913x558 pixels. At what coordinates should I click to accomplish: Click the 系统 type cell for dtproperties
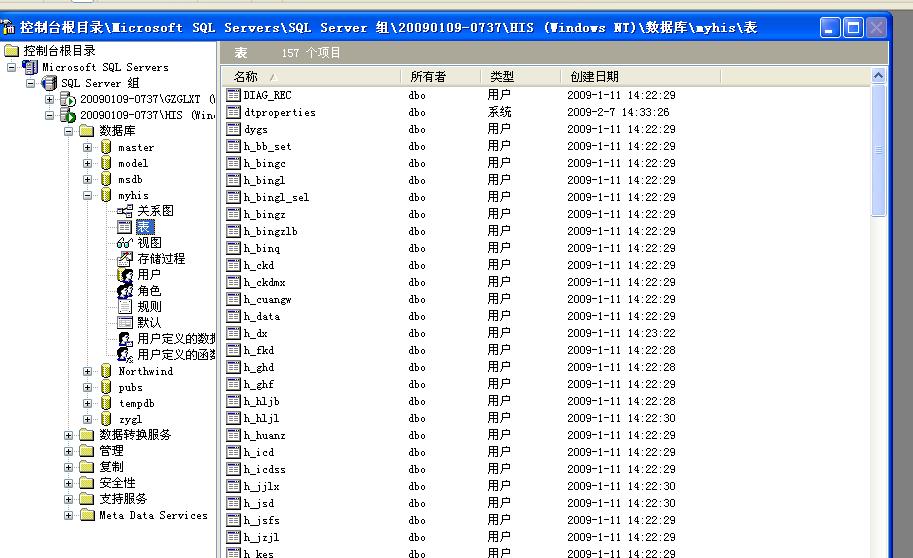point(499,112)
